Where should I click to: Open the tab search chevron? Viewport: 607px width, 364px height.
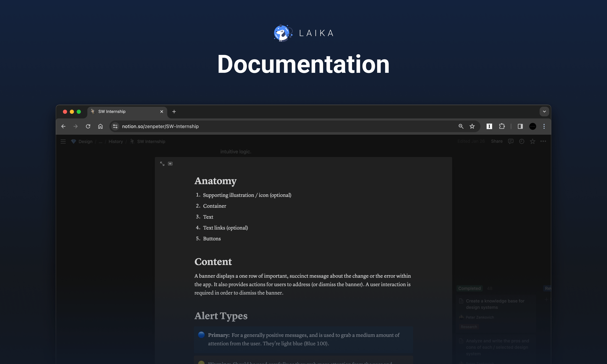tap(544, 111)
